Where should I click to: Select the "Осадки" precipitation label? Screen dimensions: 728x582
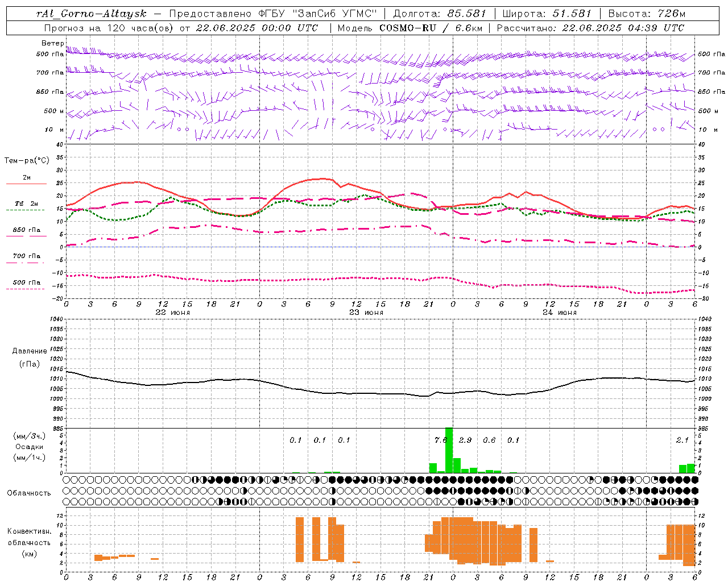(x=29, y=447)
